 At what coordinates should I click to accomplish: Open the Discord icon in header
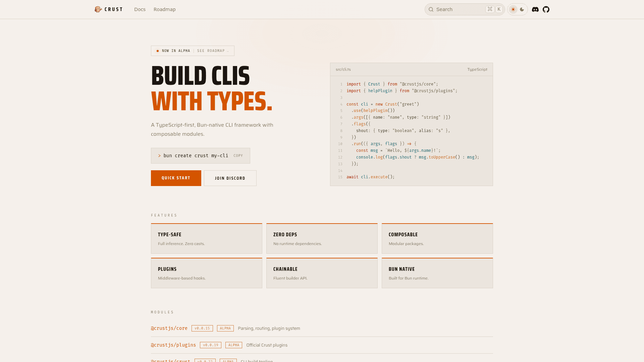(535, 9)
